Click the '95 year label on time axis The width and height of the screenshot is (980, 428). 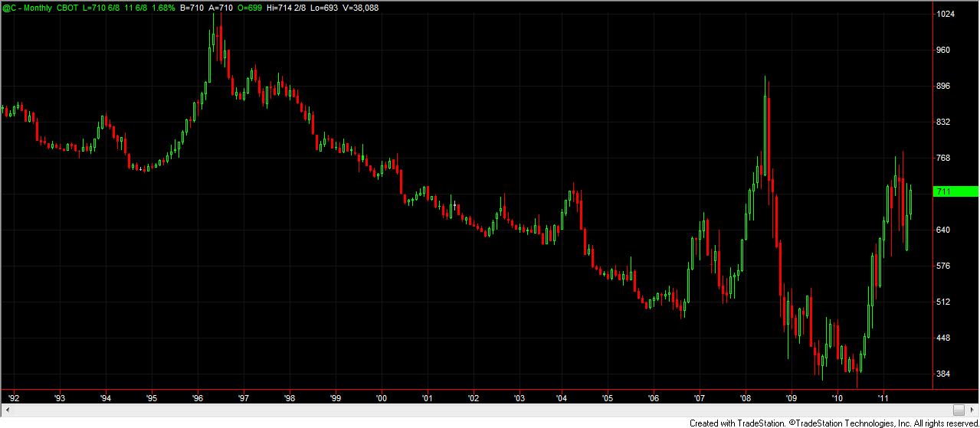pyautogui.click(x=152, y=398)
